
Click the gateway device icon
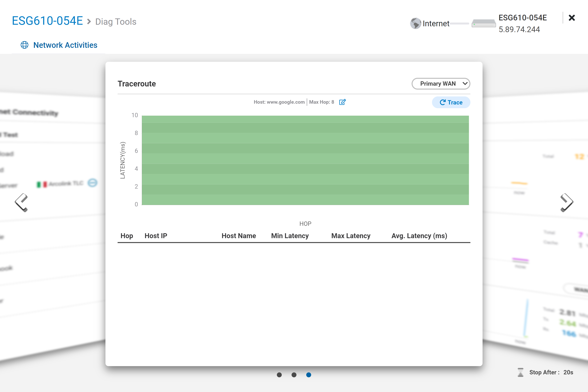[x=484, y=24]
